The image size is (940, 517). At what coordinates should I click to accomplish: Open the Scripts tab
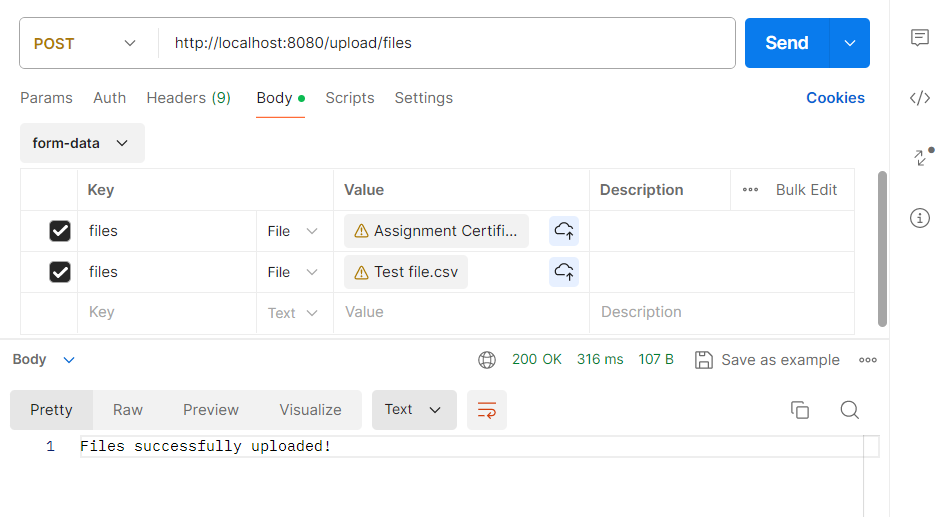349,98
